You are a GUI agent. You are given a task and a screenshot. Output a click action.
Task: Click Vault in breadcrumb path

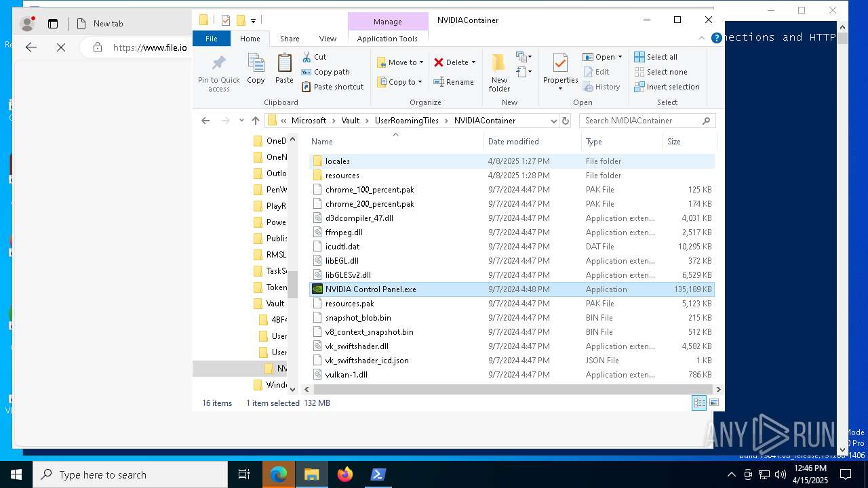point(351,121)
